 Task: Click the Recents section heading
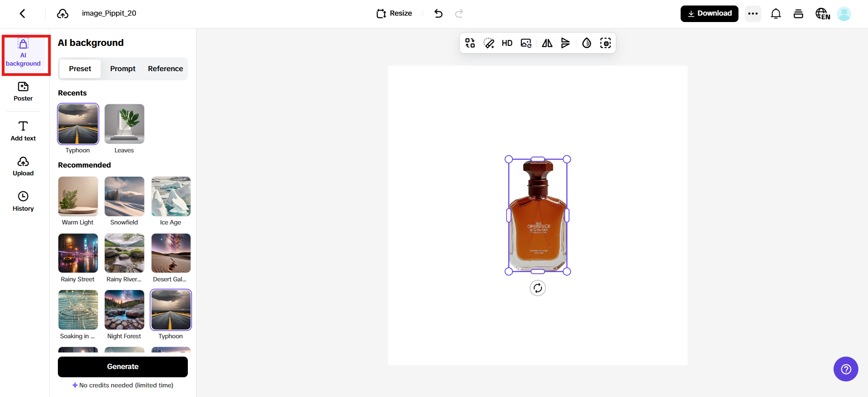72,93
